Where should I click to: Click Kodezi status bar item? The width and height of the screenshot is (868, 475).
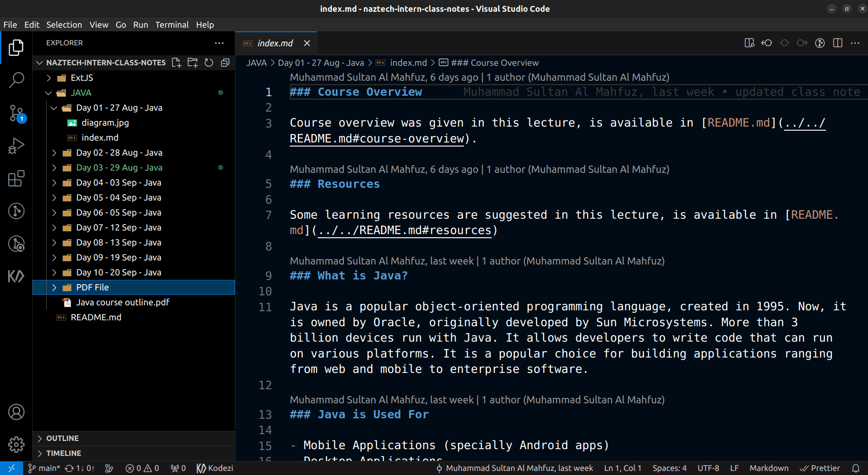click(215, 468)
